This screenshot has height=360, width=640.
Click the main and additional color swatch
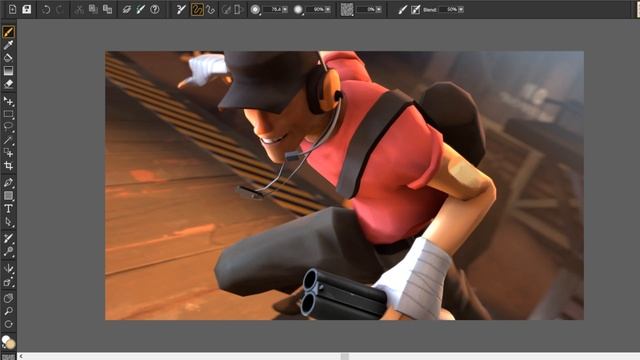[x=8, y=342]
